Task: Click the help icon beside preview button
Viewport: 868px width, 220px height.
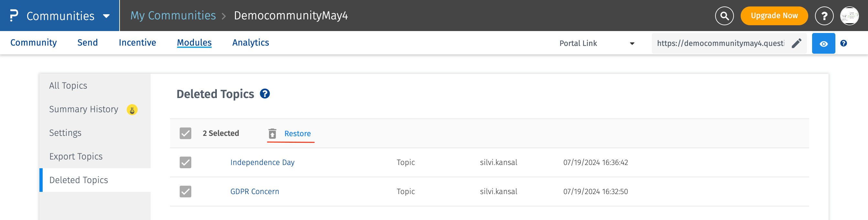Action: click(843, 43)
